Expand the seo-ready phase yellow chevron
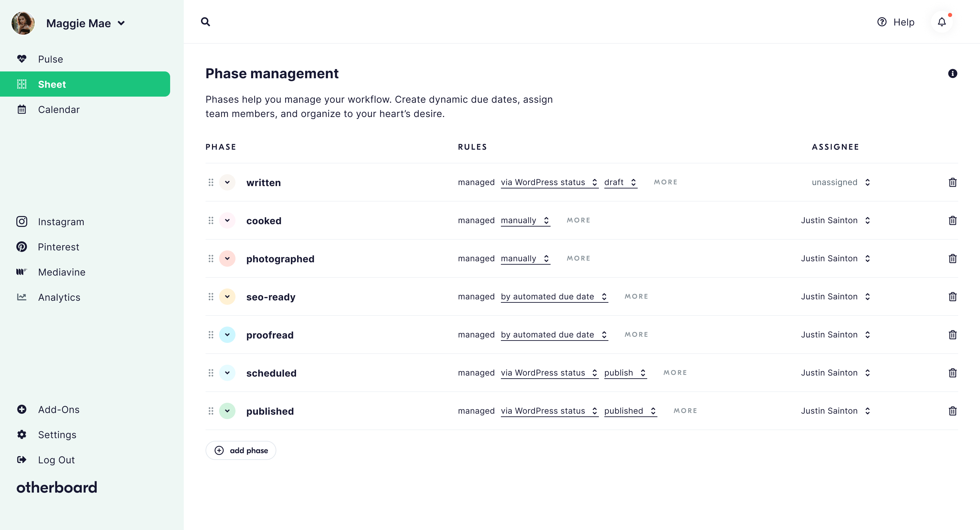 227,297
